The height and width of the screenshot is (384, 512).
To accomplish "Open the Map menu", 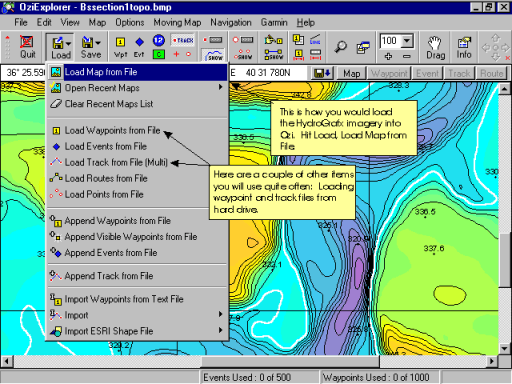I will (x=97, y=22).
